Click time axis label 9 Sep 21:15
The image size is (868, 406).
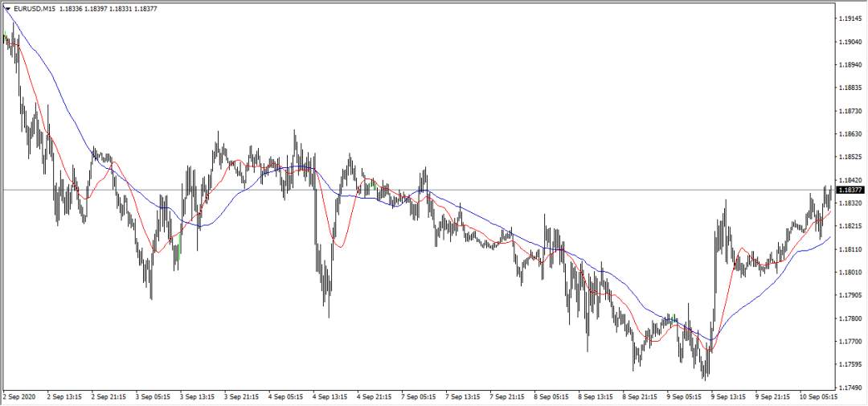pyautogui.click(x=773, y=397)
